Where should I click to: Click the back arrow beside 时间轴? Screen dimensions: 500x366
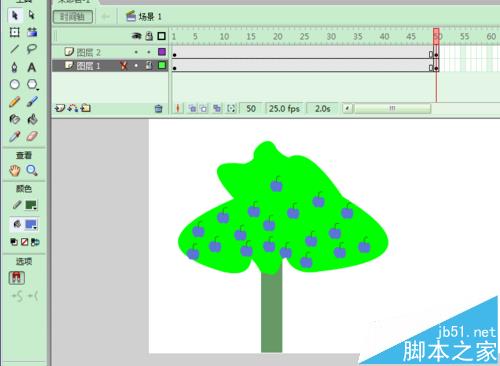tap(106, 16)
